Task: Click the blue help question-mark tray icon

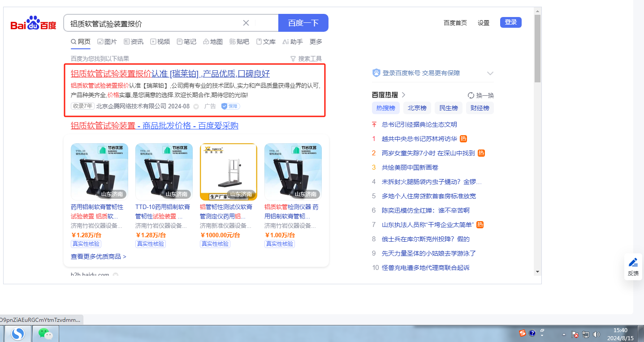Action: click(x=532, y=333)
